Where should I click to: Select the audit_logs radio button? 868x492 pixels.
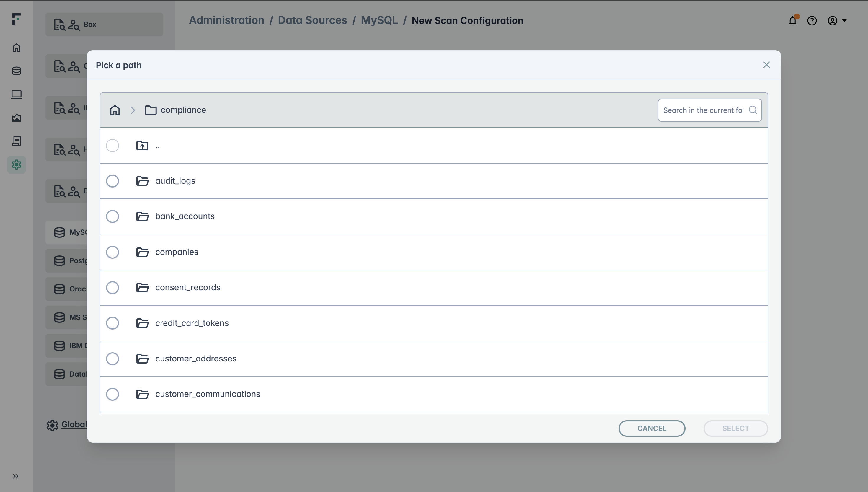112,181
